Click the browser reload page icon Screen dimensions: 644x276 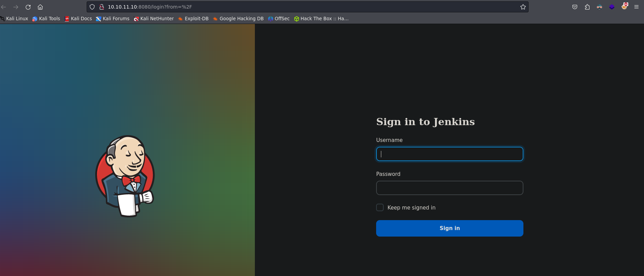tap(28, 7)
